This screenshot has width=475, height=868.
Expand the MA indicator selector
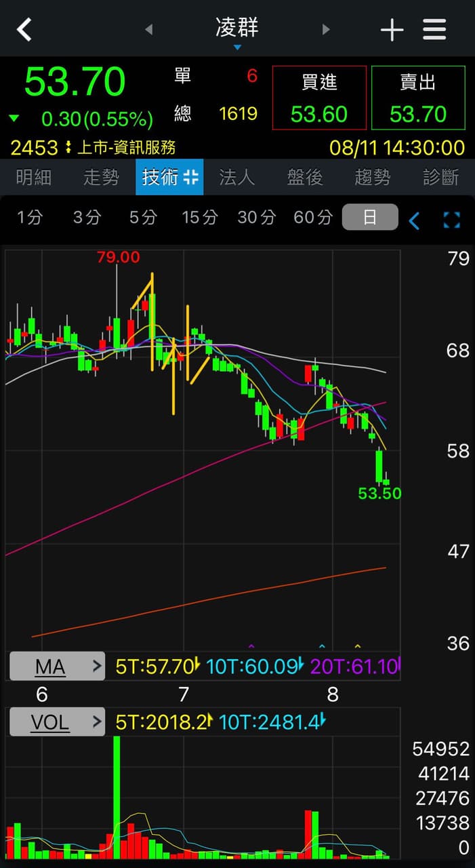pyautogui.click(x=57, y=667)
